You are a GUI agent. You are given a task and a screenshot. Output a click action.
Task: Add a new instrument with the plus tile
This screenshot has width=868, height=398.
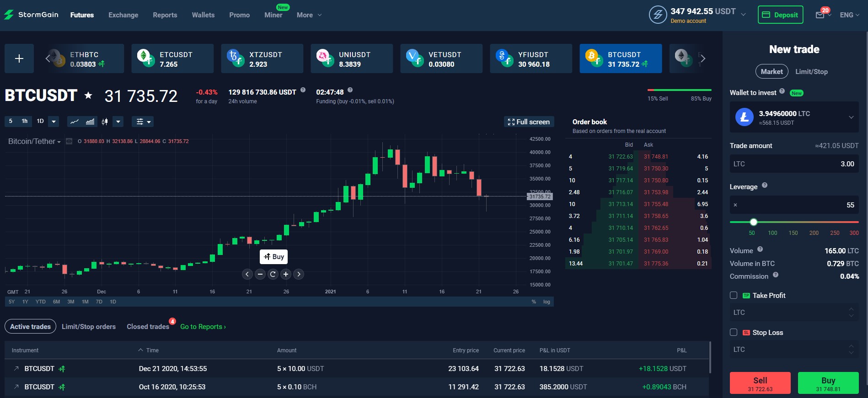point(19,58)
